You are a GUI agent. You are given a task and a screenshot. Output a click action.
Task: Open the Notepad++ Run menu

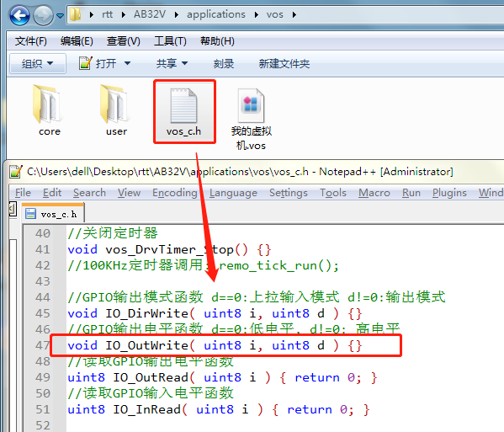pyautogui.click(x=411, y=193)
